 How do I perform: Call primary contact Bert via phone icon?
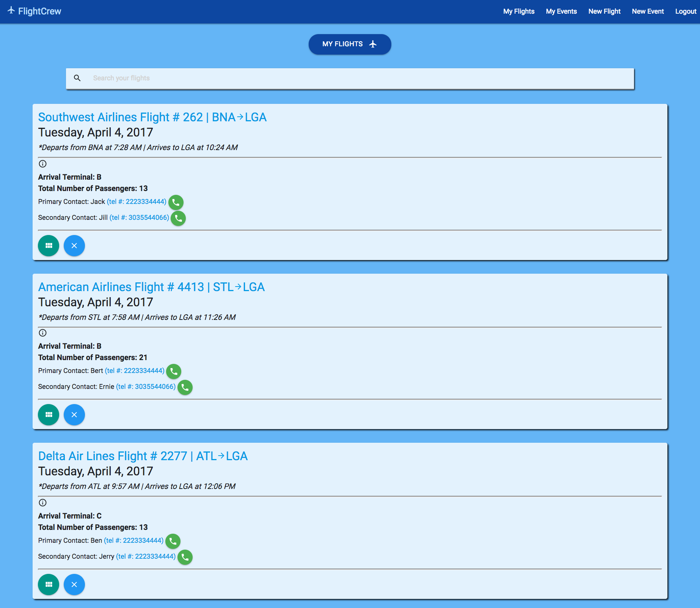click(x=174, y=371)
